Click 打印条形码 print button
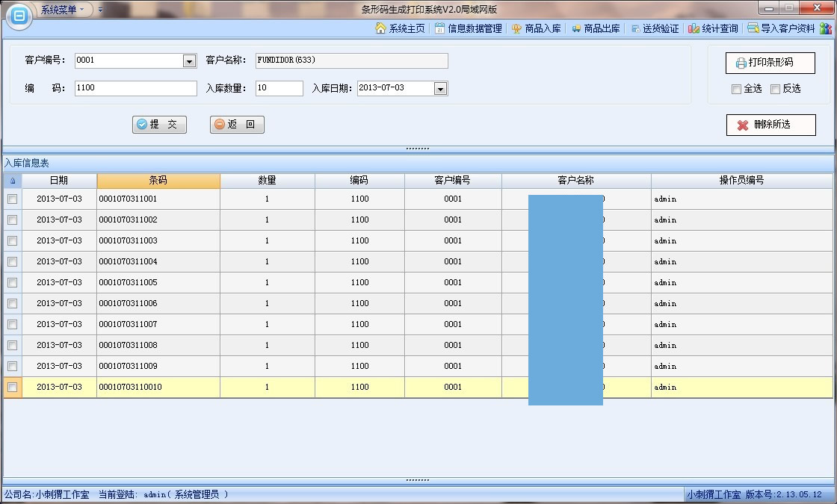Screen dimensions: 837x504 pos(770,63)
